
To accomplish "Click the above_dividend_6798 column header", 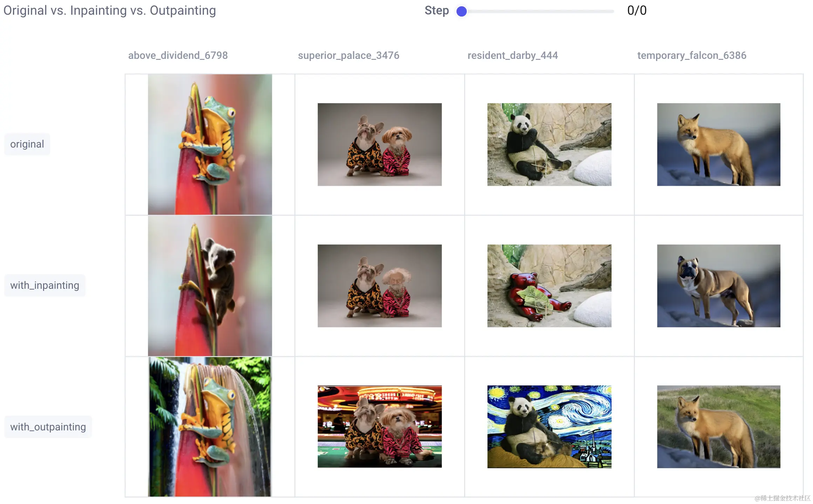I will click(178, 55).
